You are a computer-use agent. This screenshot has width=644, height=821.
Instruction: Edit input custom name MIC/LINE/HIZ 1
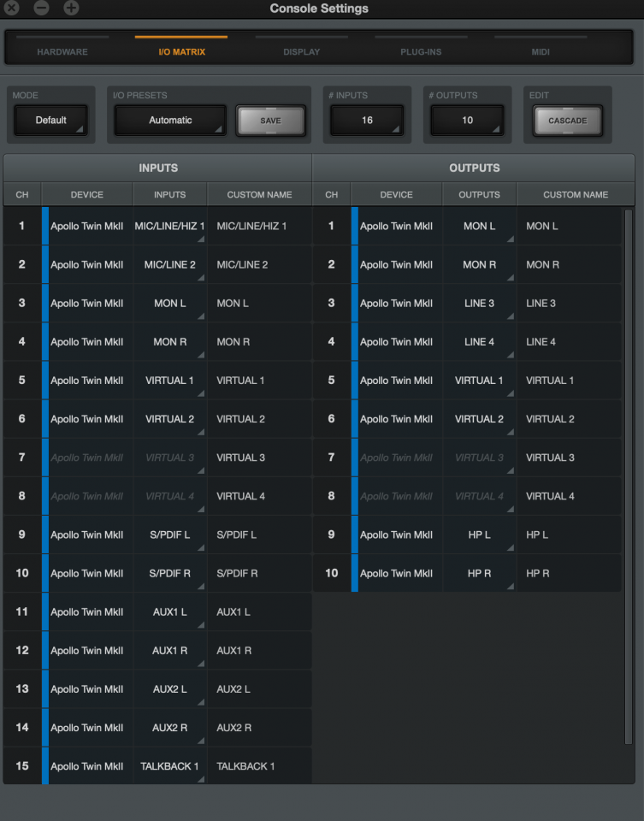tap(260, 226)
